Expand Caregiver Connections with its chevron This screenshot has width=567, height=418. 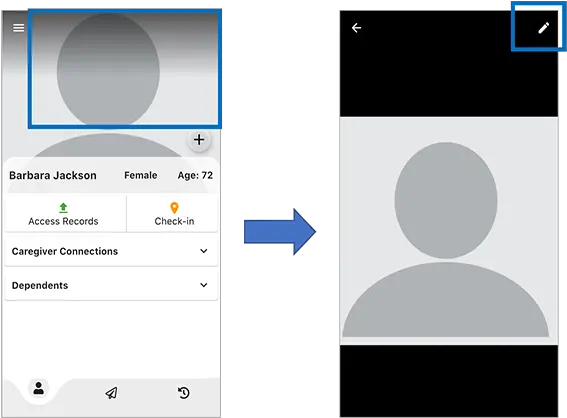coord(204,251)
